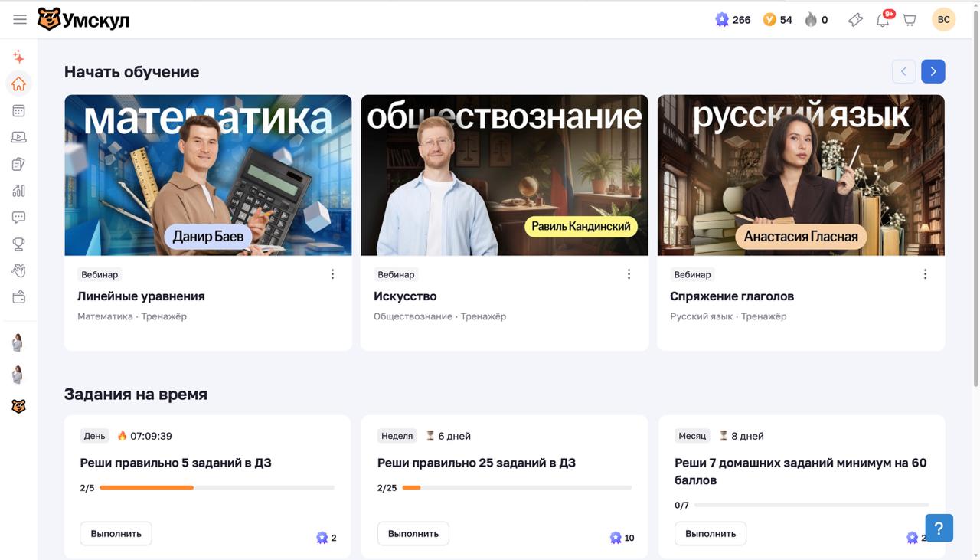Image resolution: width=980 pixels, height=560 pixels.
Task: Open the Искусство webinar title
Action: [x=405, y=296]
